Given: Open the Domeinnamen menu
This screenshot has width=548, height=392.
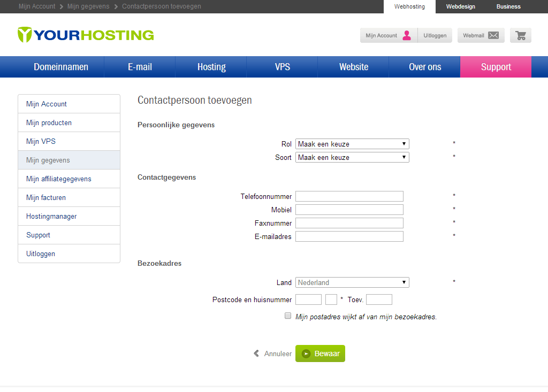Looking at the screenshot, I should [x=61, y=67].
